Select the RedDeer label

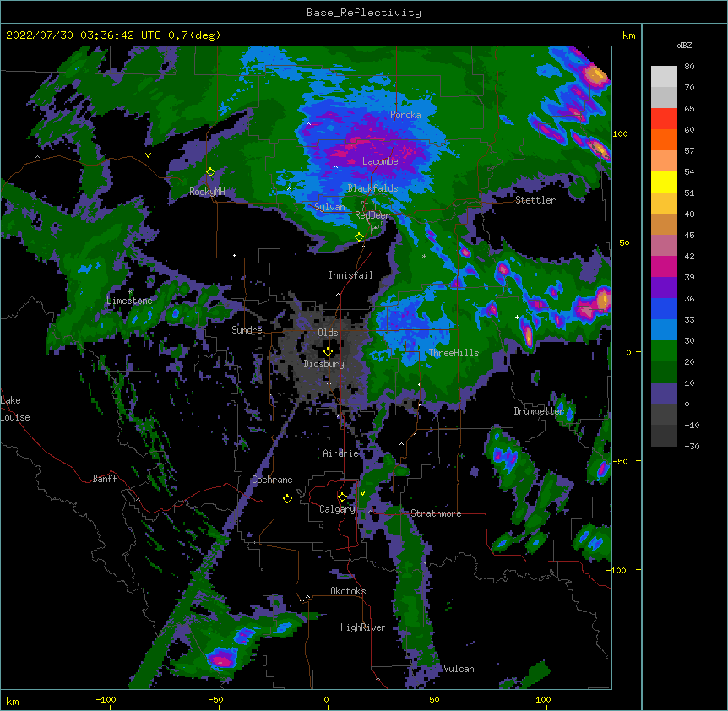point(372,215)
